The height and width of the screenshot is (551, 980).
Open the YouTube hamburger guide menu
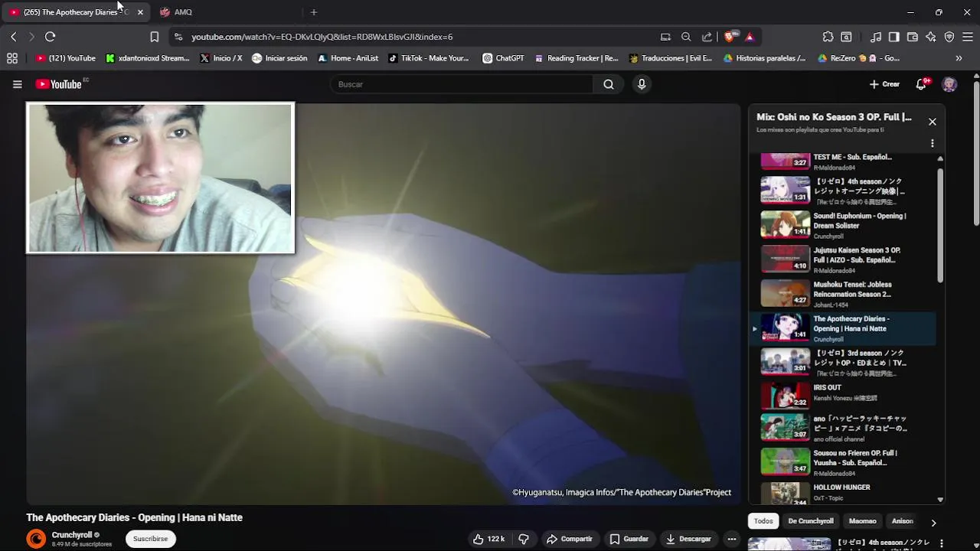point(17,84)
